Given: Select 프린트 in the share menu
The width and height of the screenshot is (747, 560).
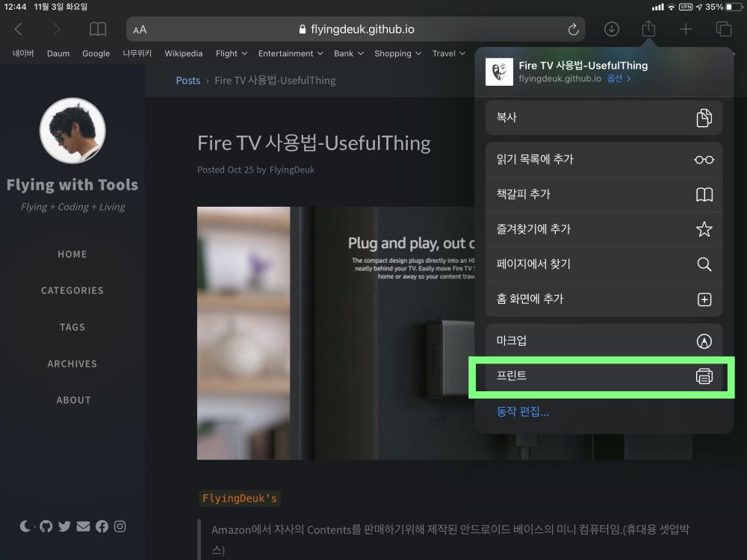Looking at the screenshot, I should point(604,376).
